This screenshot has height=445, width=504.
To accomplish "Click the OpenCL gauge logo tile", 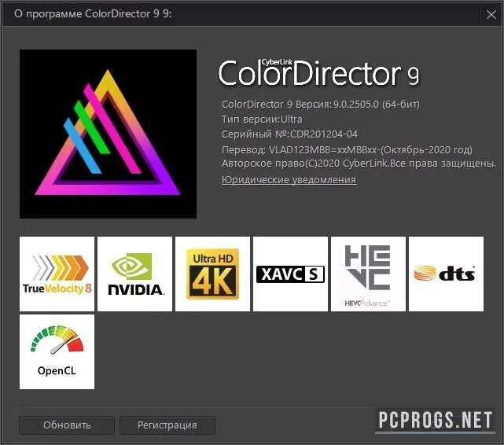I will (x=57, y=351).
